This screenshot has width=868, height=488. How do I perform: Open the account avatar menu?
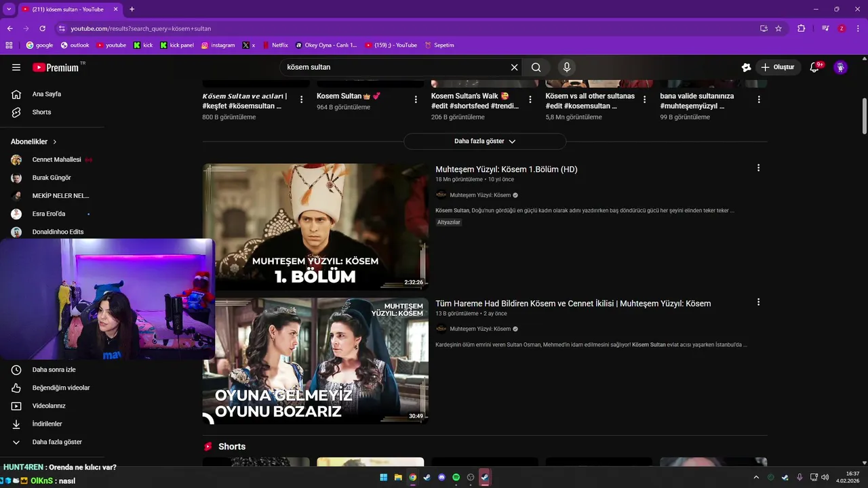841,67
